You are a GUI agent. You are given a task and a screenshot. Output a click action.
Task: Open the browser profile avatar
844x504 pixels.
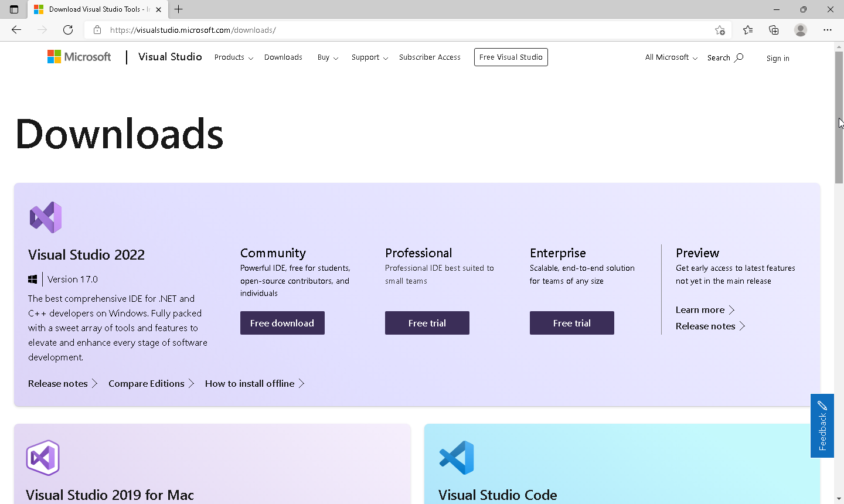coord(801,30)
